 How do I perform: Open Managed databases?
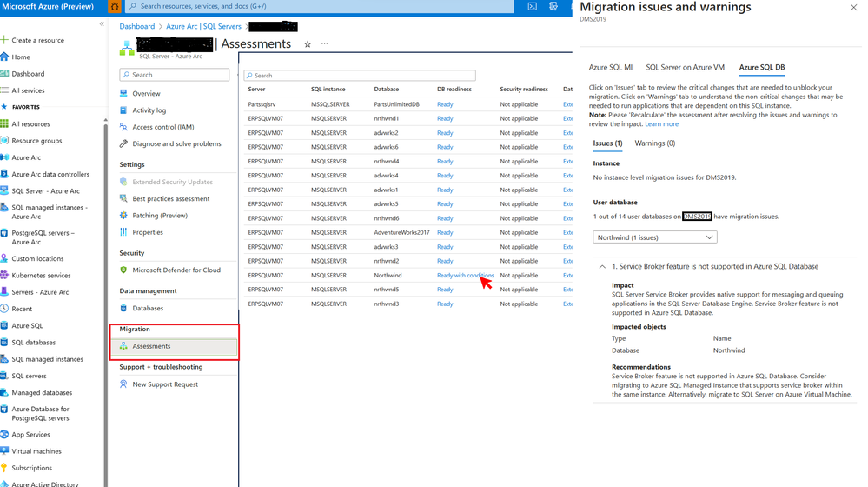click(x=42, y=393)
